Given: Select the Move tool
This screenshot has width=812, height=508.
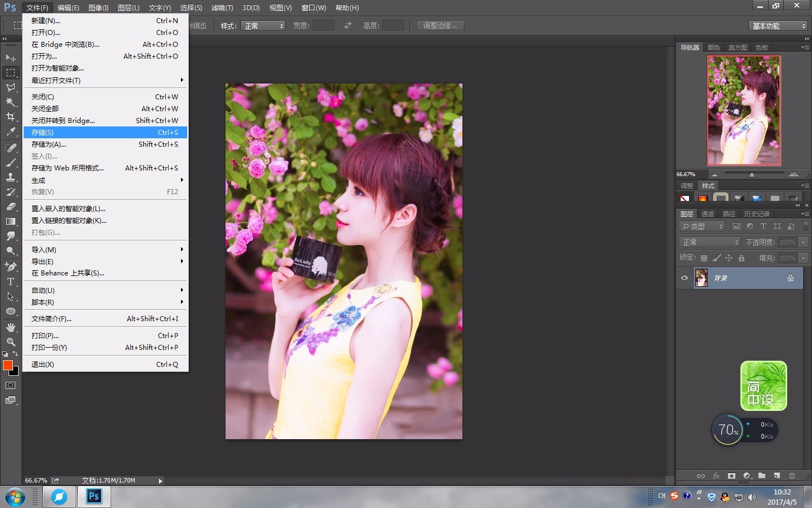Looking at the screenshot, I should click(11, 58).
